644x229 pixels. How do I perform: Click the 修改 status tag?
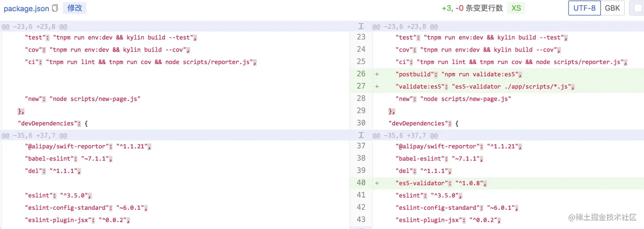click(75, 8)
